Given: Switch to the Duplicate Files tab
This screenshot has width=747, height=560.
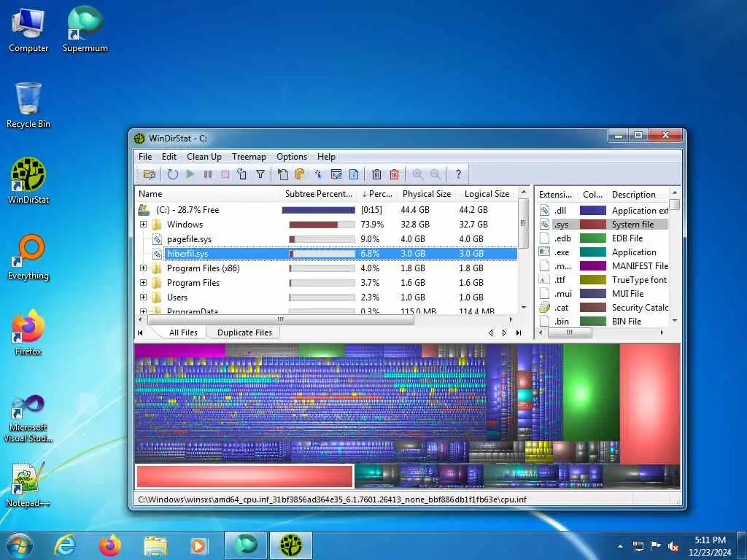Looking at the screenshot, I should tap(244, 332).
